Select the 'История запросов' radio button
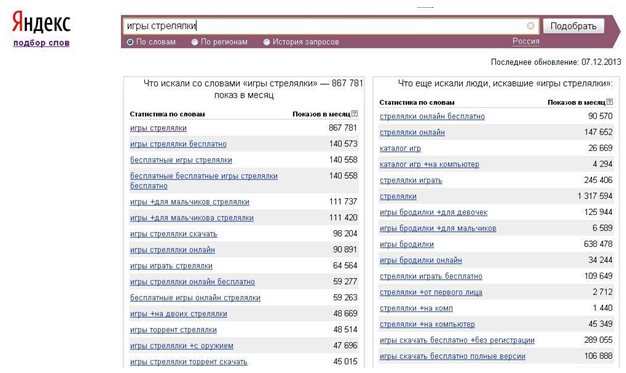This screenshot has width=626, height=373. coord(266,42)
